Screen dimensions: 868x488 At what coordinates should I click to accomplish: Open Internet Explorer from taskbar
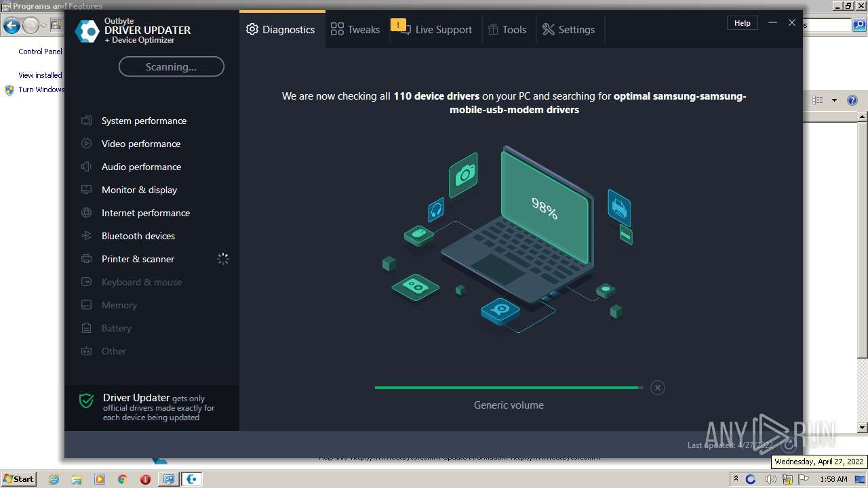(54, 479)
